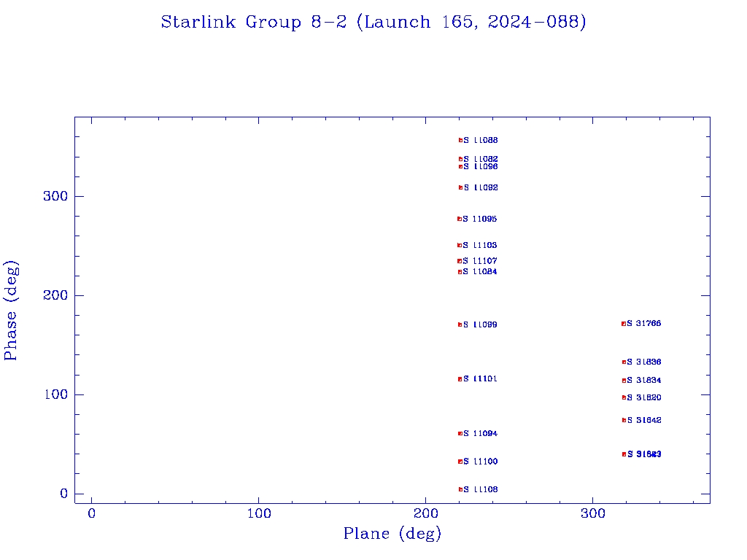Screen dimensions: 747x560
Task: Select the S 11094 satellite label
Action: (x=480, y=433)
